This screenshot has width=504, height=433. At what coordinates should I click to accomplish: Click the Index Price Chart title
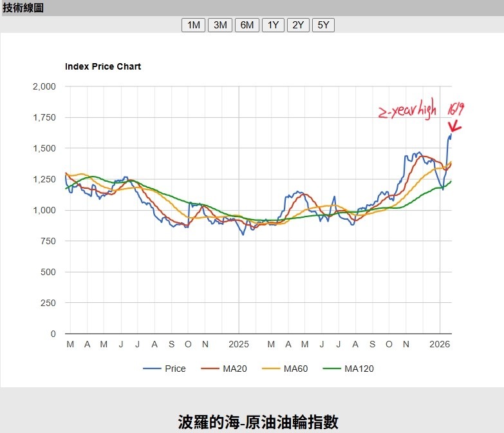103,66
